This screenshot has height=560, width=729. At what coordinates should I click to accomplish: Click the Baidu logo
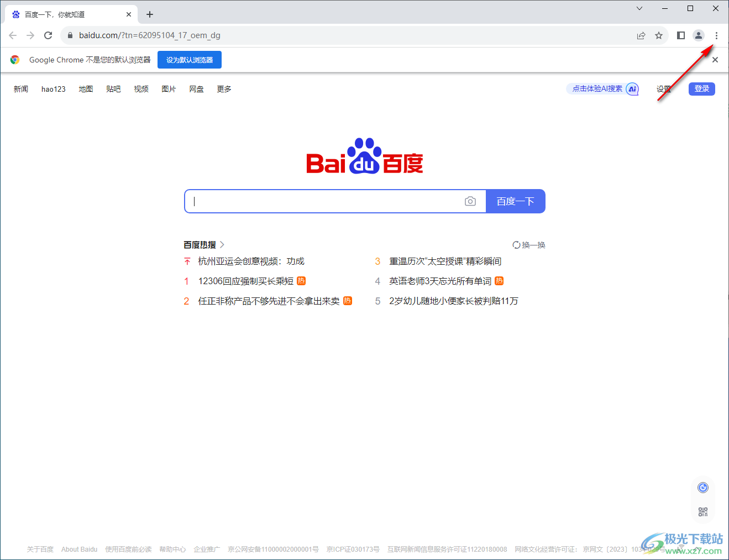click(365, 156)
